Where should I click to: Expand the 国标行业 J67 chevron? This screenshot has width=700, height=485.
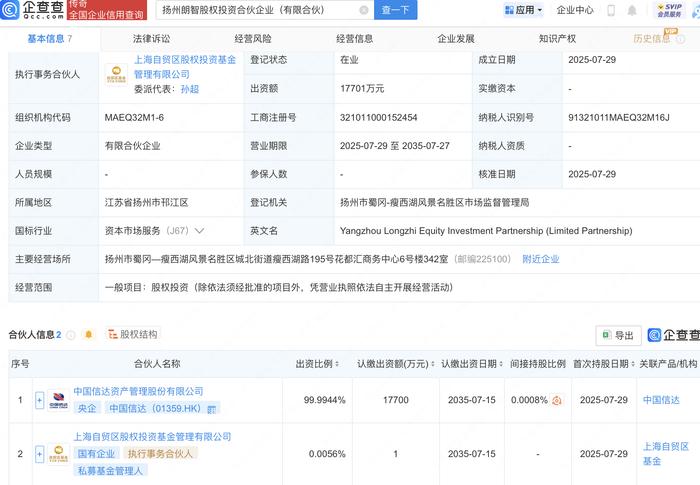click(199, 231)
